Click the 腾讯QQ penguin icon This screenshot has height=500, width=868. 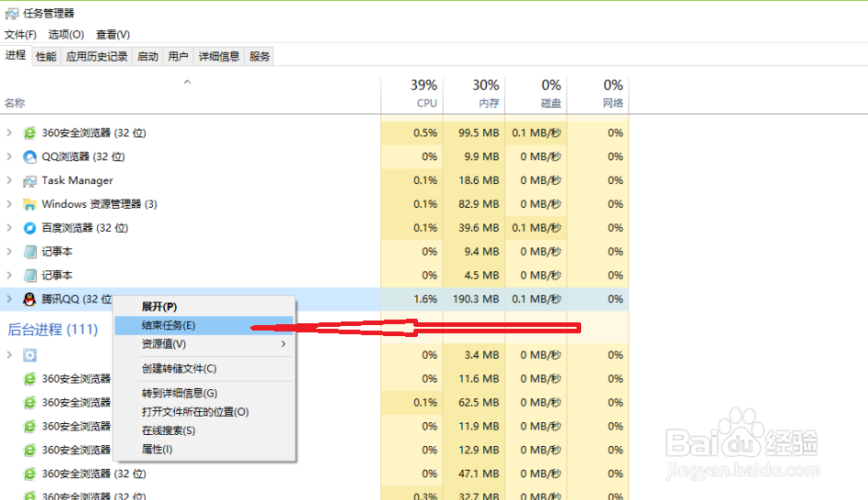(29, 299)
